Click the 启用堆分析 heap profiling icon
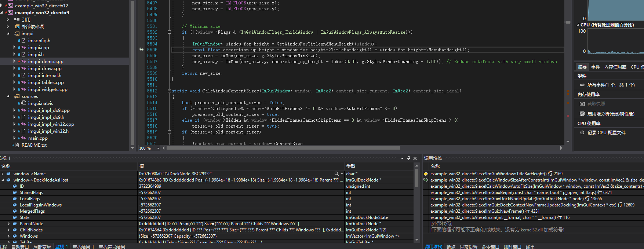 582,114
